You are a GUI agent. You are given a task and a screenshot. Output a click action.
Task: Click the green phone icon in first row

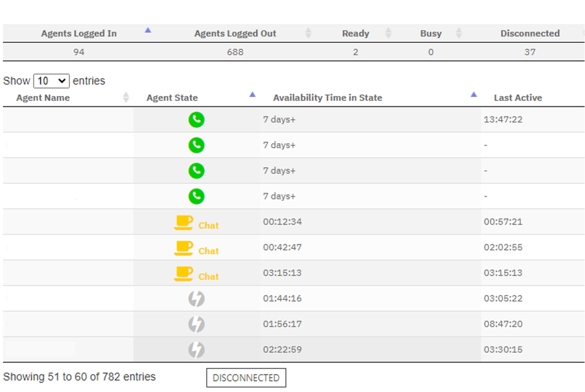[197, 119]
